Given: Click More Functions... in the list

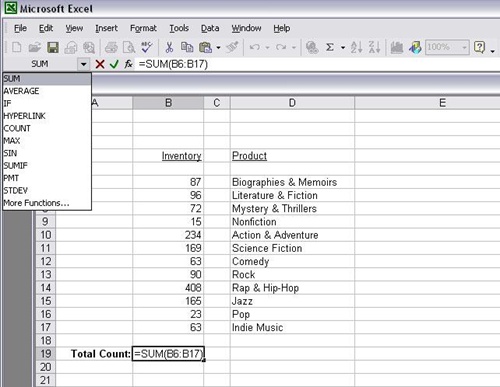Looking at the screenshot, I should click(47, 203).
